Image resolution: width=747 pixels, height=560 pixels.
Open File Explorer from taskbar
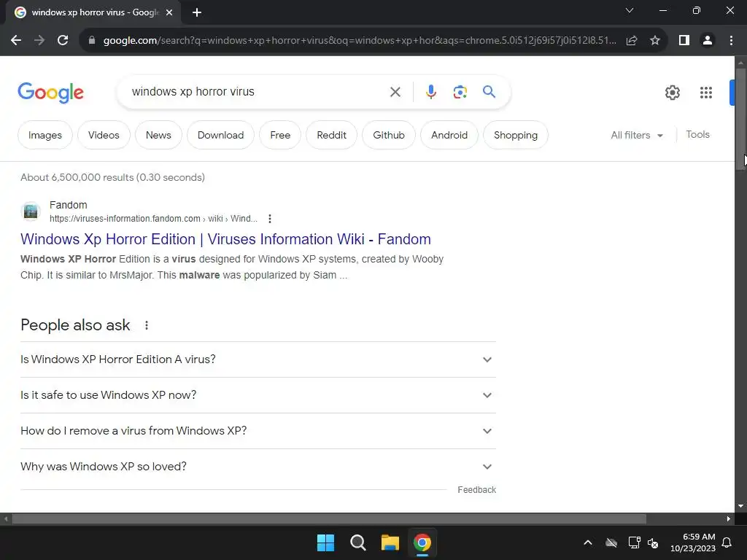pyautogui.click(x=390, y=542)
